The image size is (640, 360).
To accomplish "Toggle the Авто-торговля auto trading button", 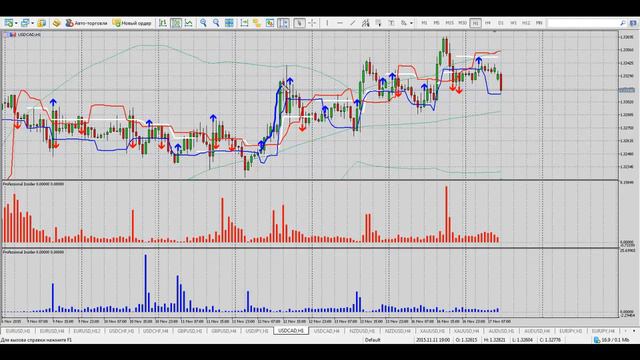I will click(x=87, y=23).
